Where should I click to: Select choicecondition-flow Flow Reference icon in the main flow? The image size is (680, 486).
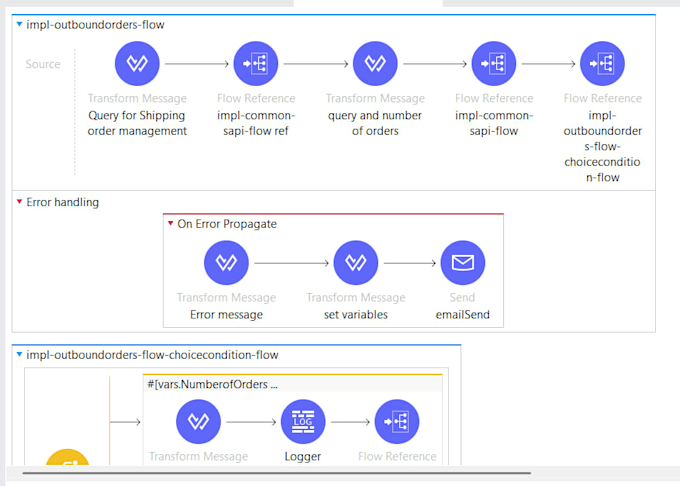[x=602, y=63]
